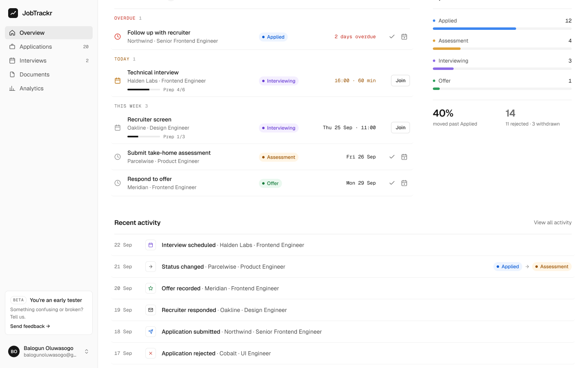The width and height of the screenshot is (588, 368).
Task: Open Documents in the sidebar
Action: [49, 74]
